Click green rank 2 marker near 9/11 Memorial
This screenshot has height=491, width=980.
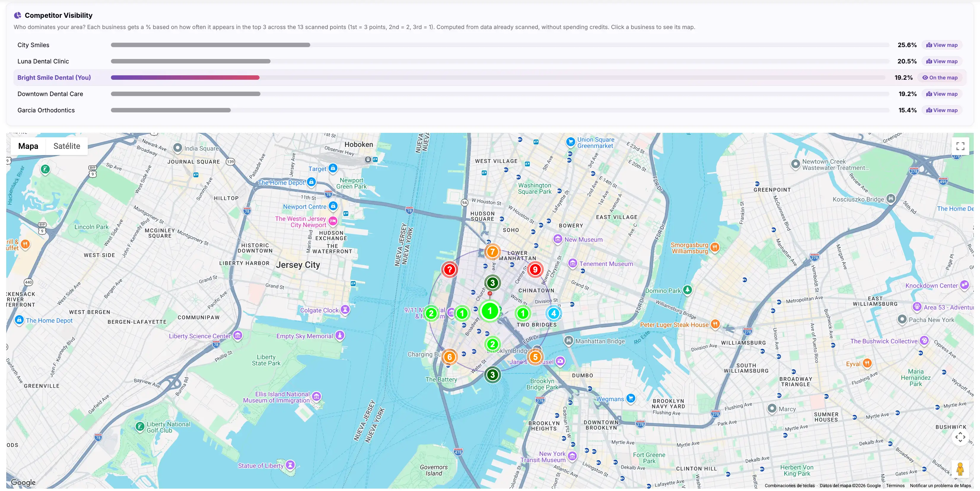(431, 313)
